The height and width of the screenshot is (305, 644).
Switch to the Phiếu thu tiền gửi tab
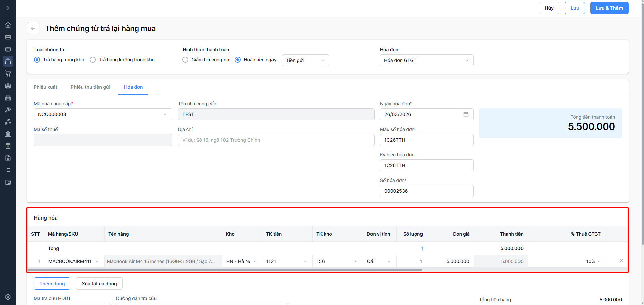pos(90,87)
